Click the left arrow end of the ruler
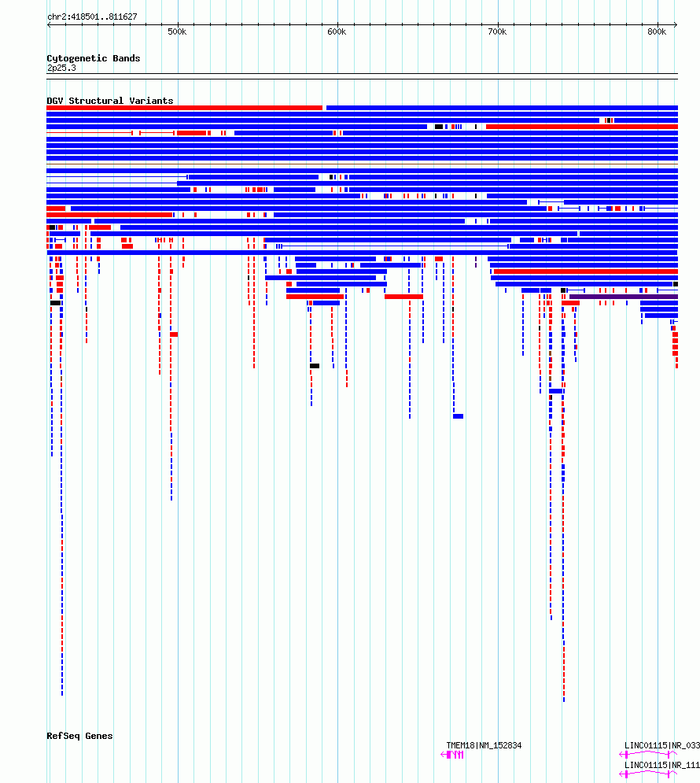Image resolution: width=700 pixels, height=783 pixels. coord(49,24)
